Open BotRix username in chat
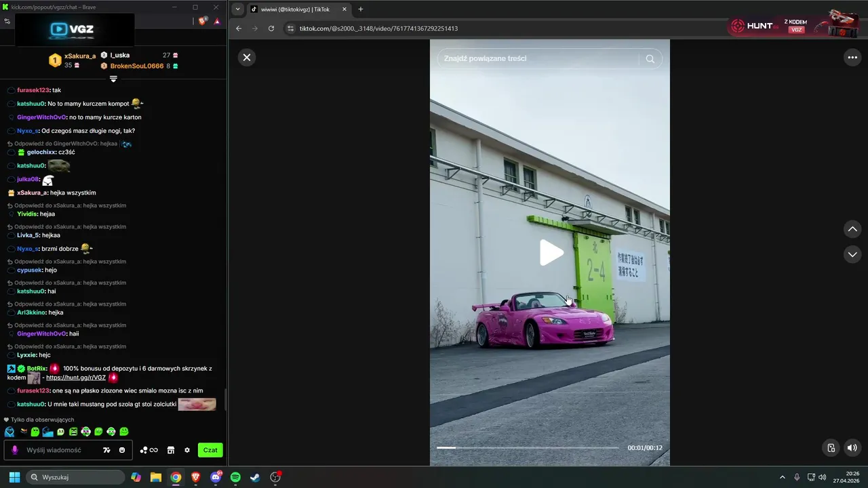The width and height of the screenshot is (868, 488). 37,369
